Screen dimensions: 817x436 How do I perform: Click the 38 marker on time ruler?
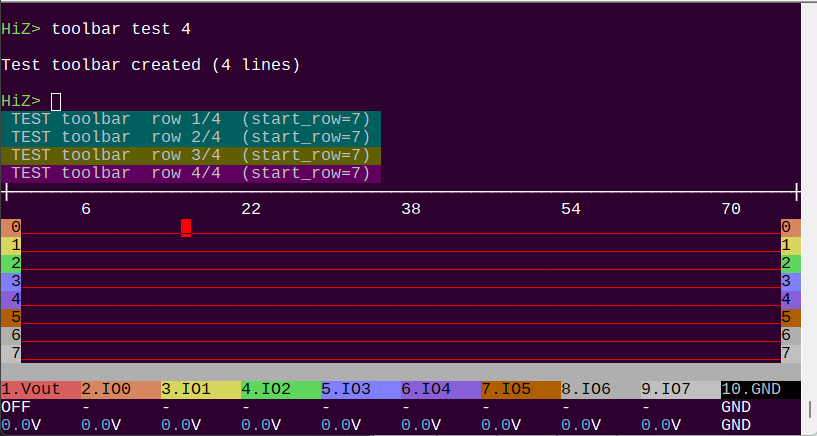coord(410,209)
